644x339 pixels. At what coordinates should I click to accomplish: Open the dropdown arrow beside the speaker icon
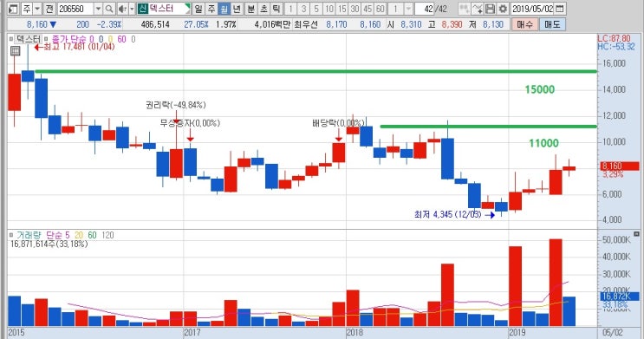(132, 9)
